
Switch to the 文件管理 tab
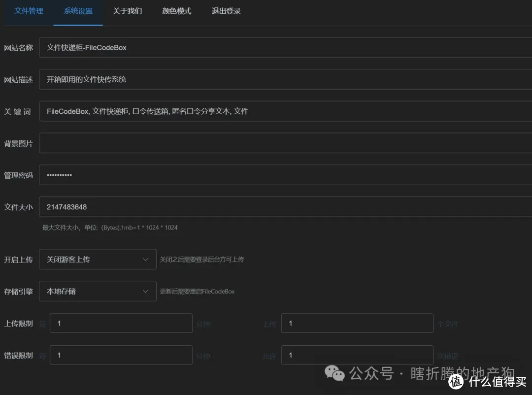pyautogui.click(x=28, y=10)
